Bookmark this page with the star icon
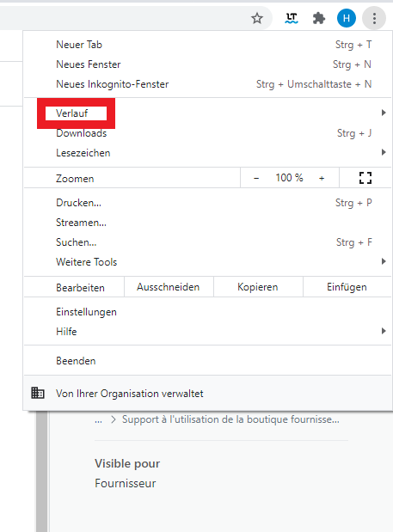 point(257,18)
